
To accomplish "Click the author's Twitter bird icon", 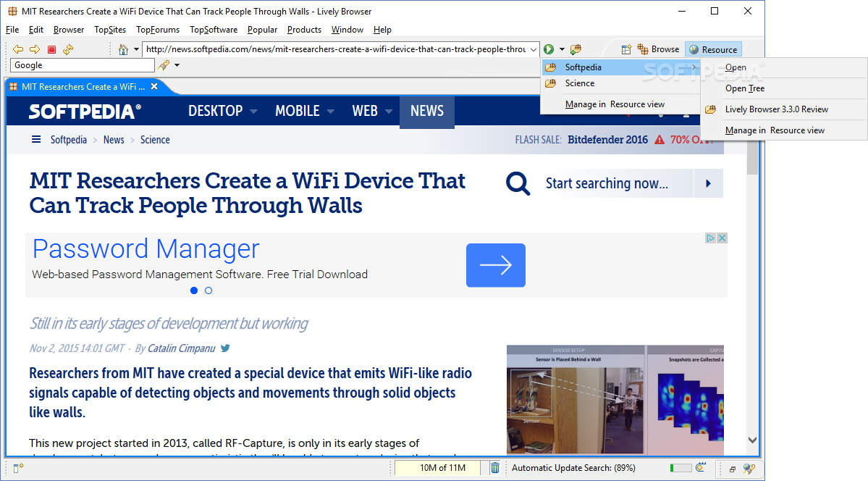I will [225, 348].
